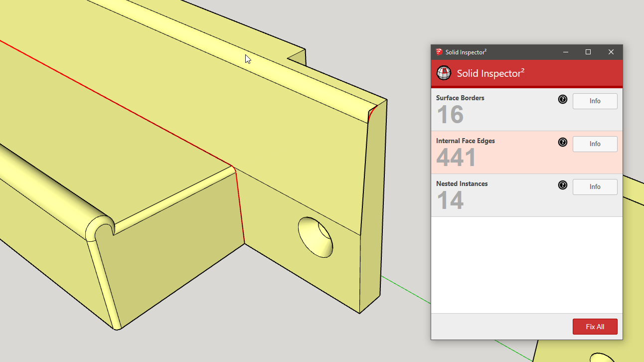Click the Solid Inspector globe logo in the red header
Image resolution: width=644 pixels, height=362 pixels.
point(444,73)
